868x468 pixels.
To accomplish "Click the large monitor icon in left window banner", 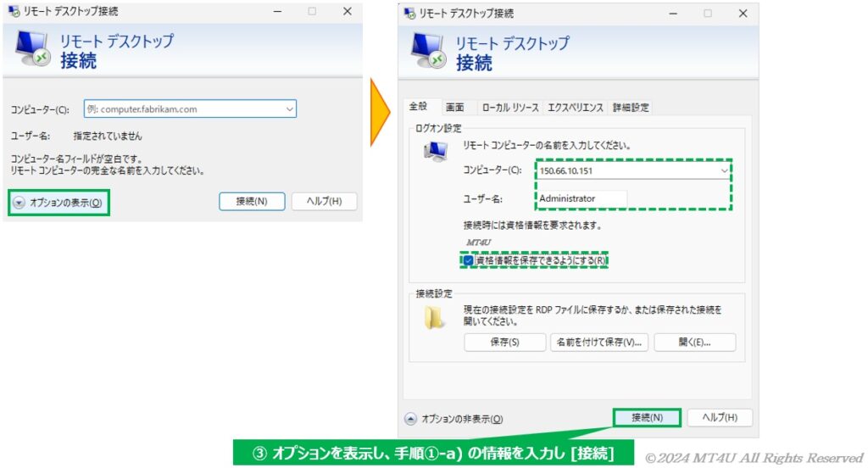I will pyautogui.click(x=33, y=47).
